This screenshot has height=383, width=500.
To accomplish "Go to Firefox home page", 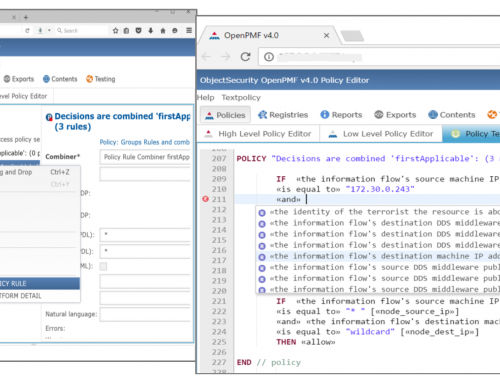I will click(x=163, y=31).
